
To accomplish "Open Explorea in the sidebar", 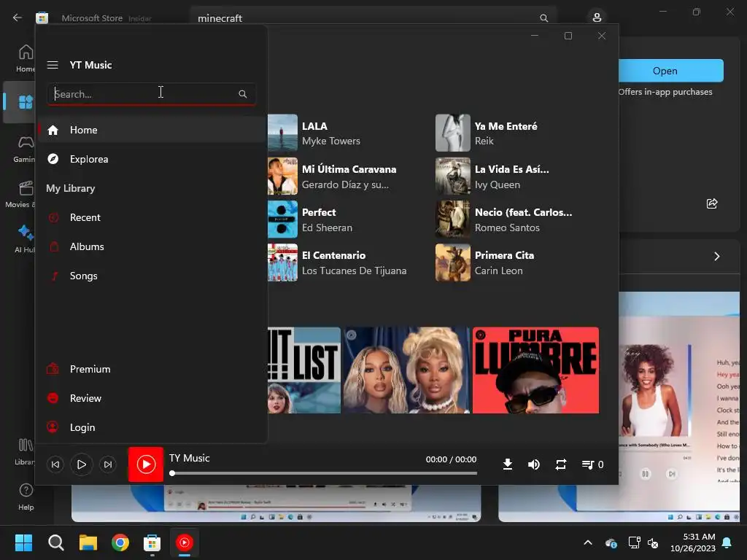I will coord(152,159).
